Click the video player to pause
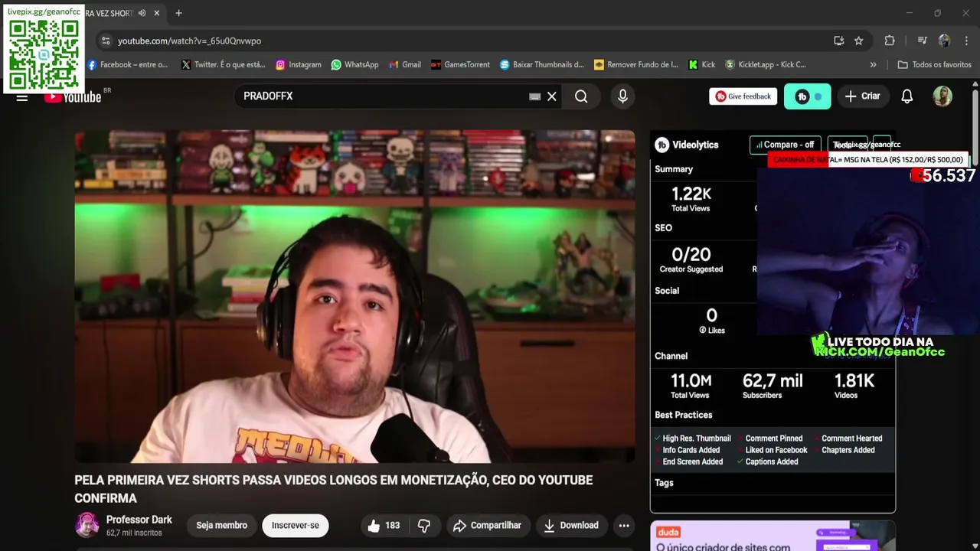This screenshot has width=980, height=551. click(x=354, y=297)
